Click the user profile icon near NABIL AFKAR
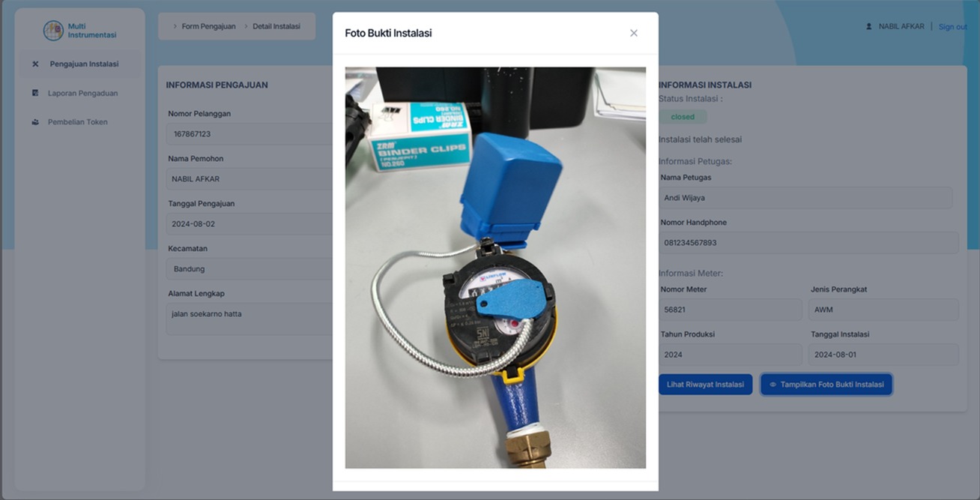Viewport: 980px width, 500px height. (x=869, y=26)
